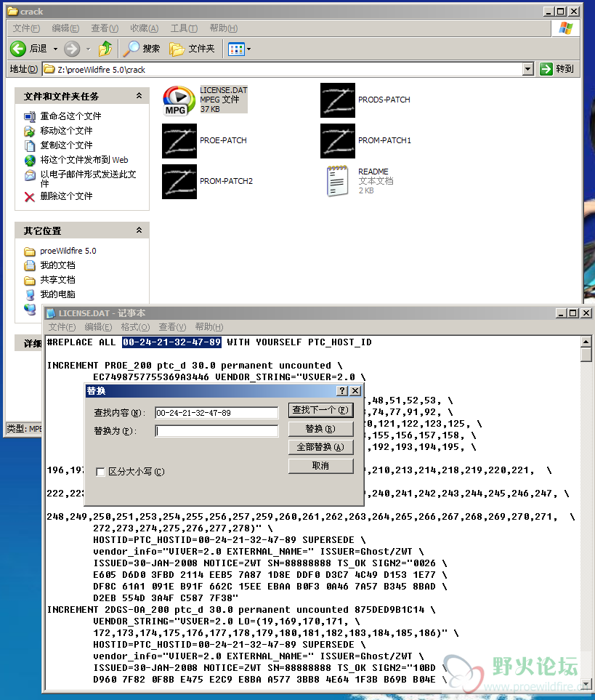Click the rename this file (重命名这个文件) icon

pos(30,116)
